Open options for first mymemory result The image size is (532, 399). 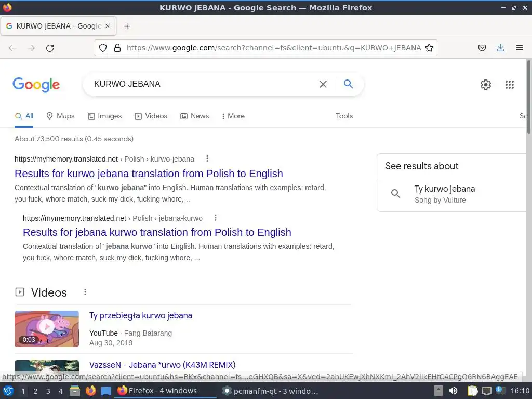207,158
